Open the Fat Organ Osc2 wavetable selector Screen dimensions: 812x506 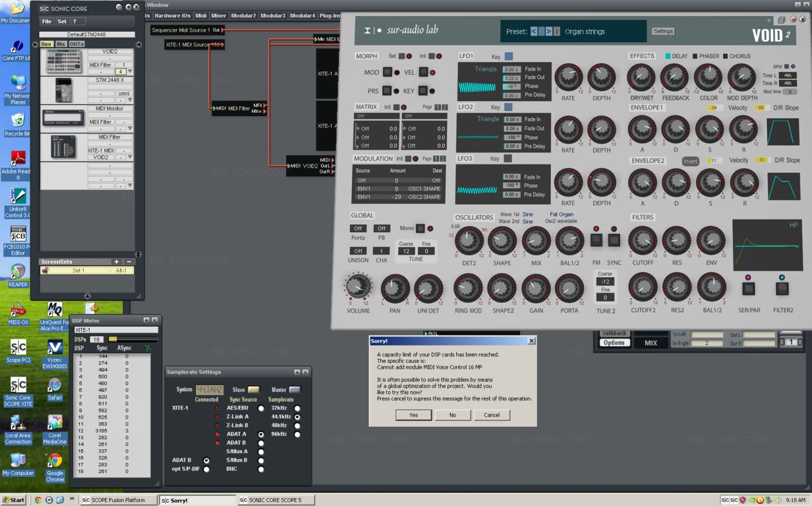561,215
